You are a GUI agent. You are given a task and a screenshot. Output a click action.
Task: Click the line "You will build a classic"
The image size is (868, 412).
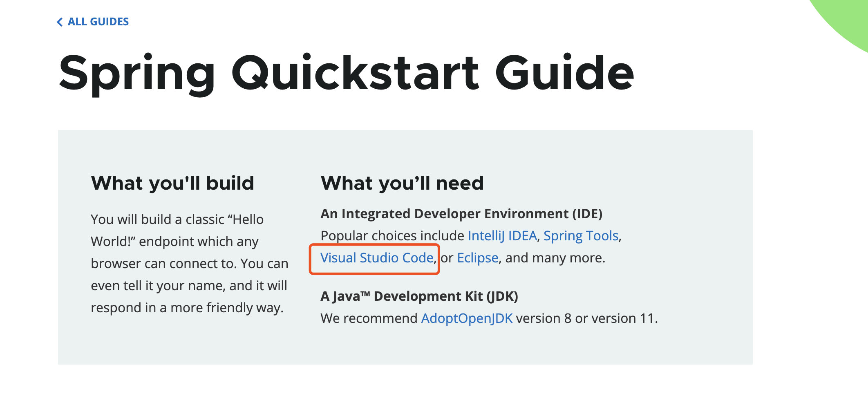point(177,219)
